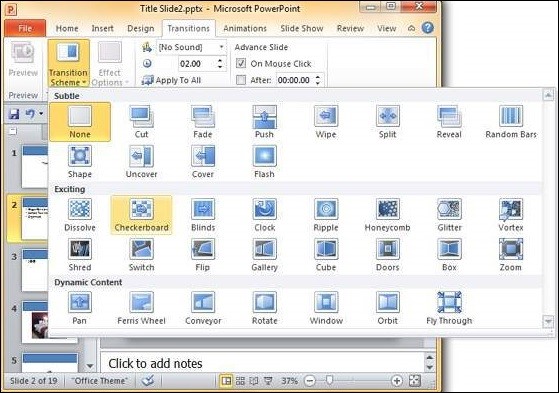This screenshot has height=393, width=559.
Task: Click the zoom slider handle
Action: click(x=330, y=381)
